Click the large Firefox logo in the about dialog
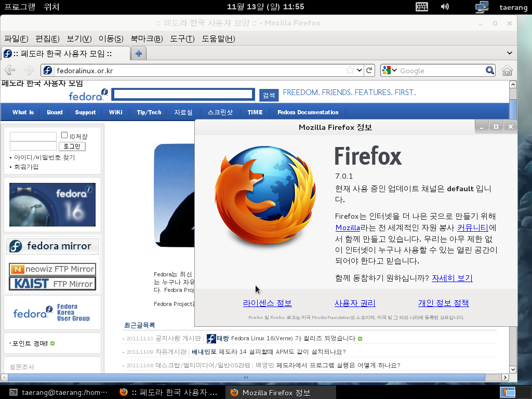Viewport: 532px width, 399px height. coord(265,196)
